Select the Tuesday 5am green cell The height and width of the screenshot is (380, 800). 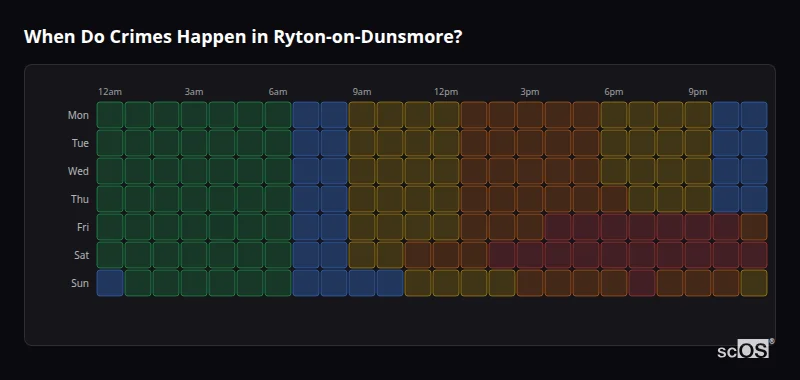tap(250, 143)
